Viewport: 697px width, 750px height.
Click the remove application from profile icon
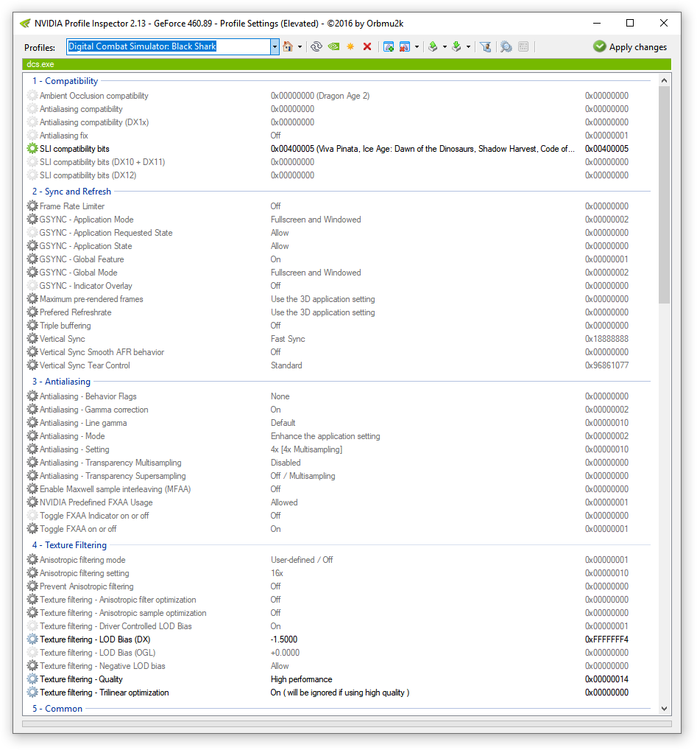point(405,46)
